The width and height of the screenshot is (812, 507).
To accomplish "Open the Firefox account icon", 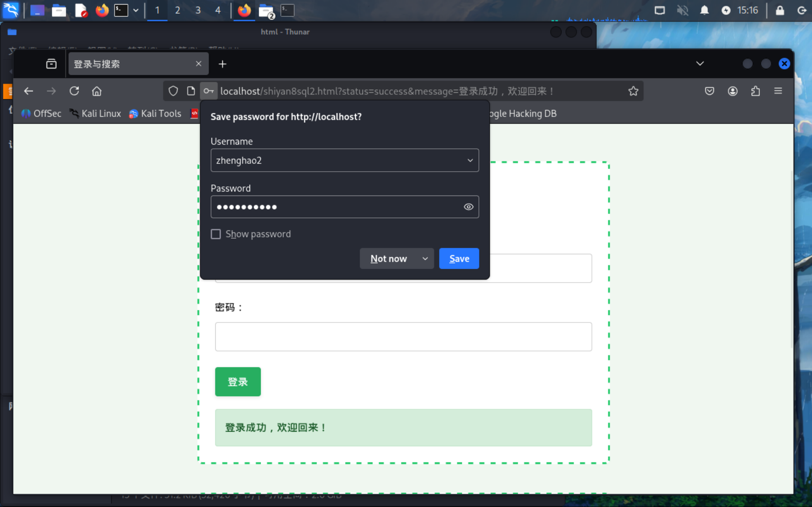I will [x=733, y=91].
